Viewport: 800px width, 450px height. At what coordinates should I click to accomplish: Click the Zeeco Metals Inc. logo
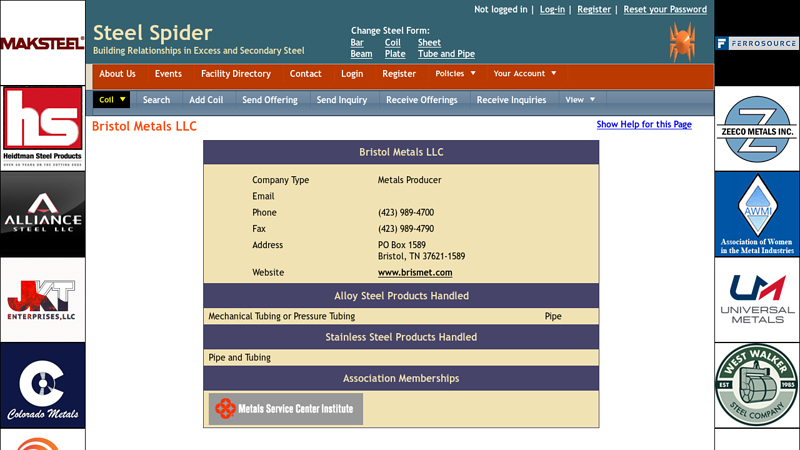[x=757, y=128]
